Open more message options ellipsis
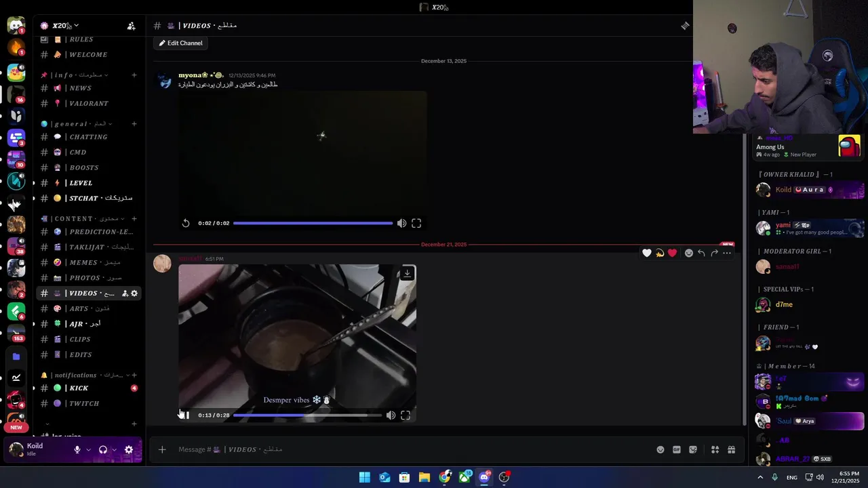Image resolution: width=868 pixels, height=488 pixels. pos(727,253)
